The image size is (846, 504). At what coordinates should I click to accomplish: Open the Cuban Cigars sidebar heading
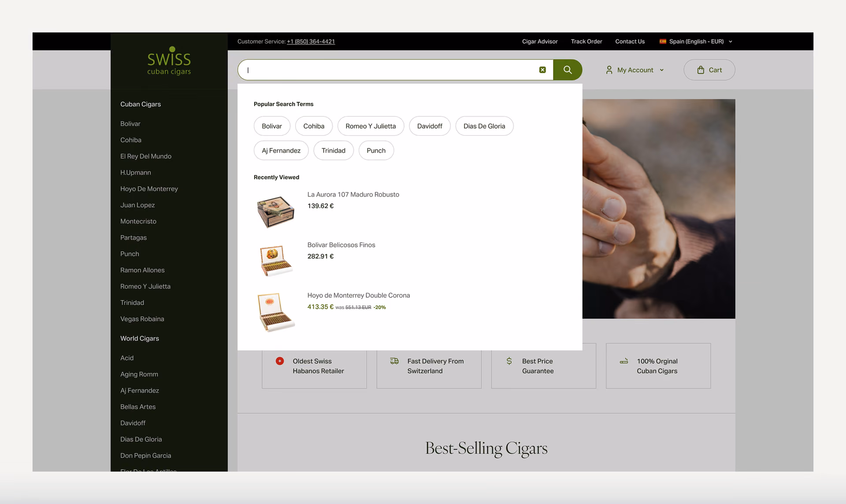point(141,104)
